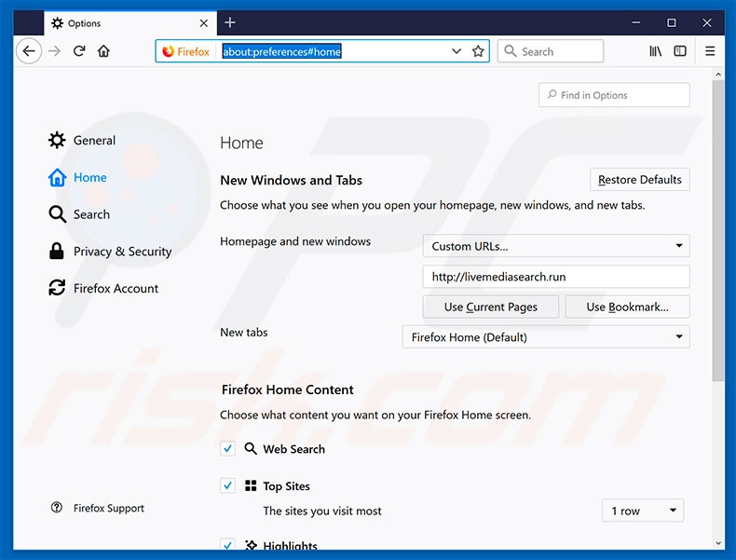
Task: Open a new tab with the plus button
Action: (x=230, y=22)
